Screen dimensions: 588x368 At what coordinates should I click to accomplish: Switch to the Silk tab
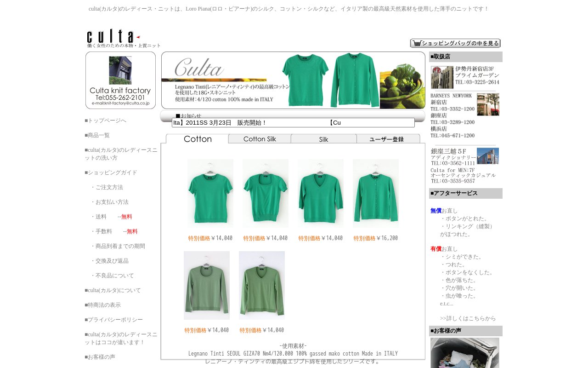pos(323,138)
